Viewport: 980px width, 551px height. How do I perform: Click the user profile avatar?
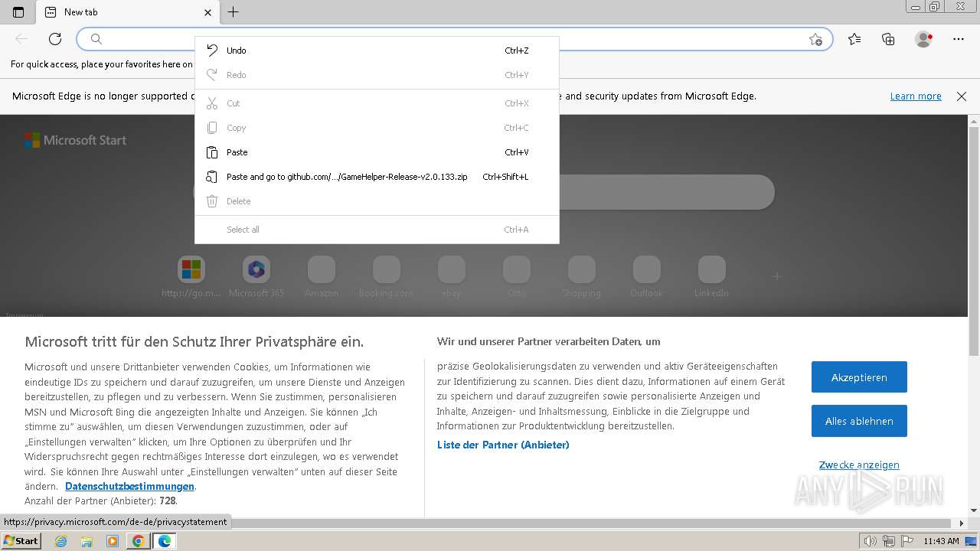click(924, 39)
